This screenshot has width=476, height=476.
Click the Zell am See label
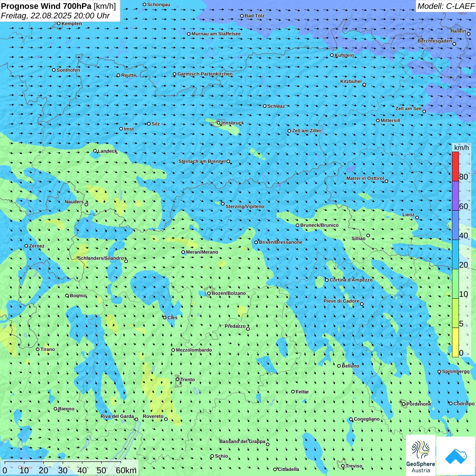click(x=408, y=108)
